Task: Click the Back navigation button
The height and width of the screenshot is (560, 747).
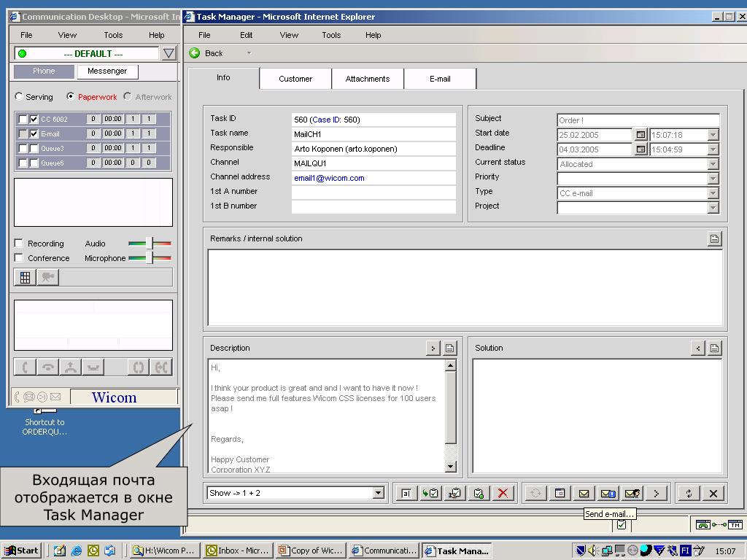Action: (x=206, y=53)
